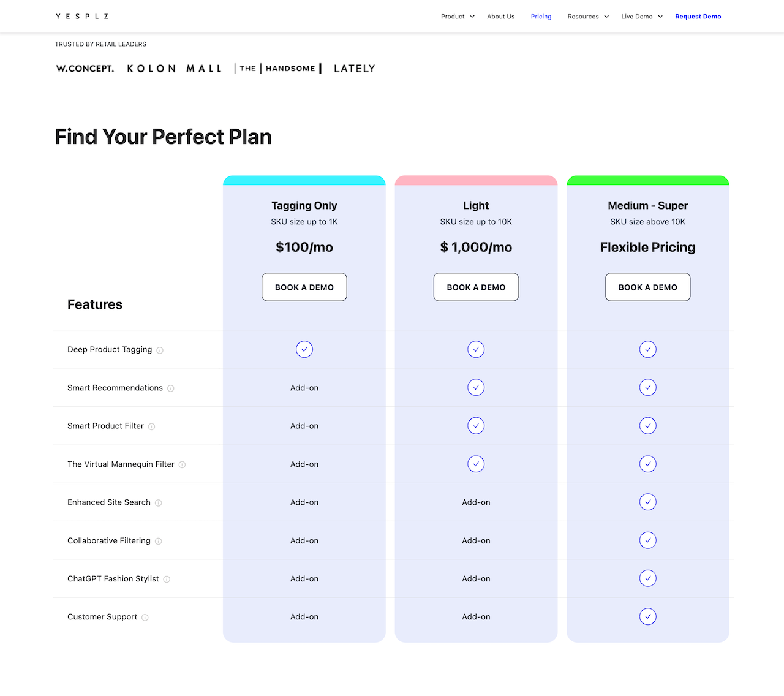The image size is (784, 696).
Task: Select the Customer Support info icon
Action: point(145,618)
